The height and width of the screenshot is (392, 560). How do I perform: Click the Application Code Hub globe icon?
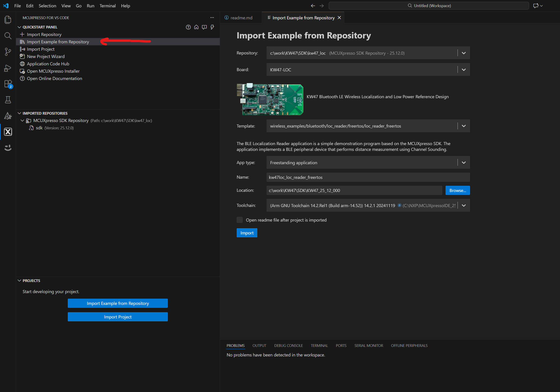click(22, 64)
